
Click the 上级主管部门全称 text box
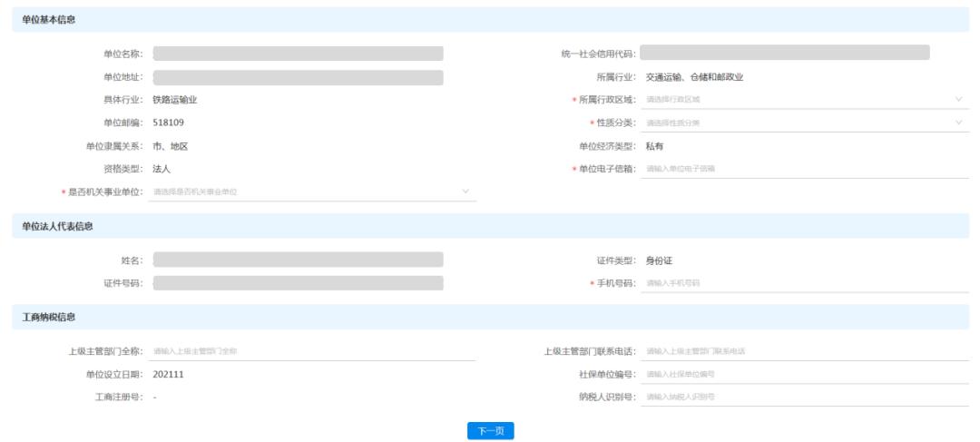coord(311,351)
